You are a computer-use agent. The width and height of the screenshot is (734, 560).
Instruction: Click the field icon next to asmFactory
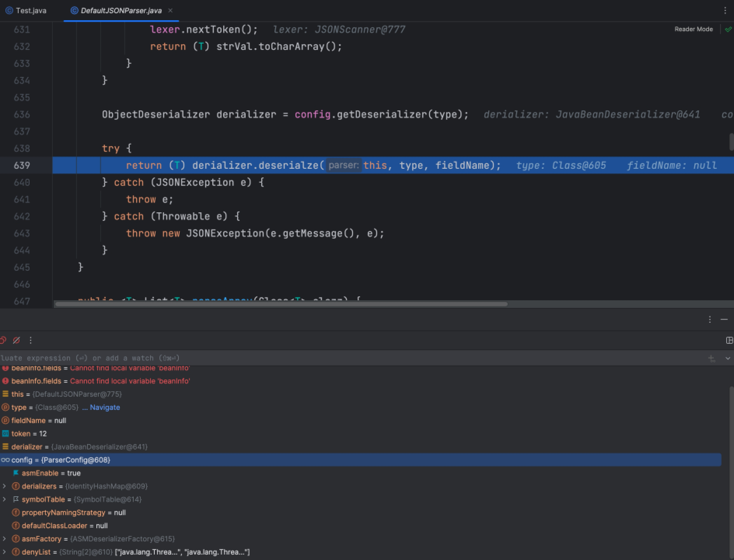(x=16, y=539)
